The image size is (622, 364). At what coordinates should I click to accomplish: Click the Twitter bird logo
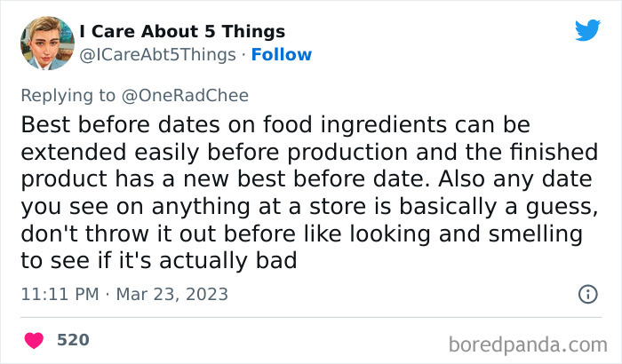point(587,30)
